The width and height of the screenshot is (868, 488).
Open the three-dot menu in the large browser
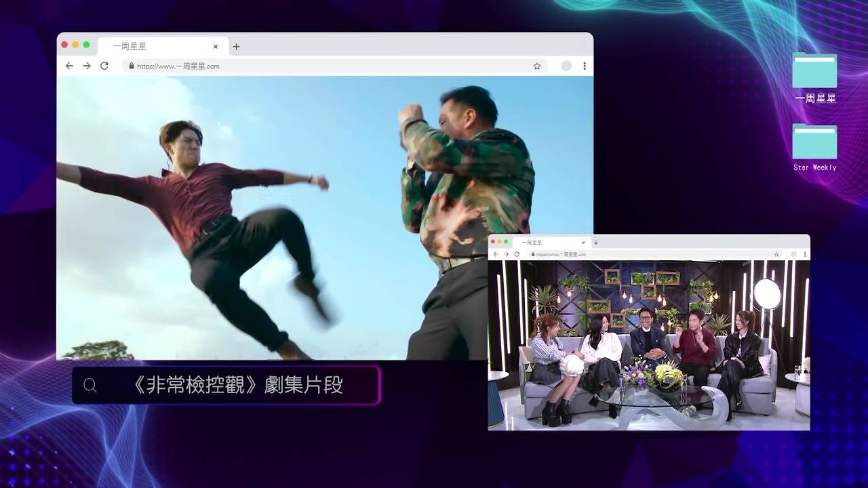[x=585, y=66]
